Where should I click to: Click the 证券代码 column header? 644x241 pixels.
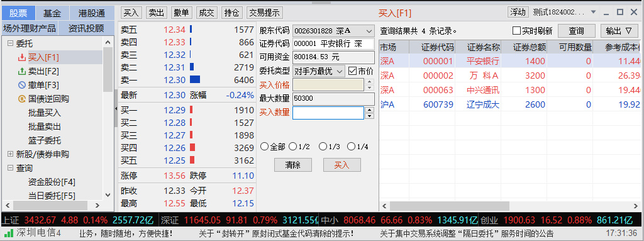432,47
